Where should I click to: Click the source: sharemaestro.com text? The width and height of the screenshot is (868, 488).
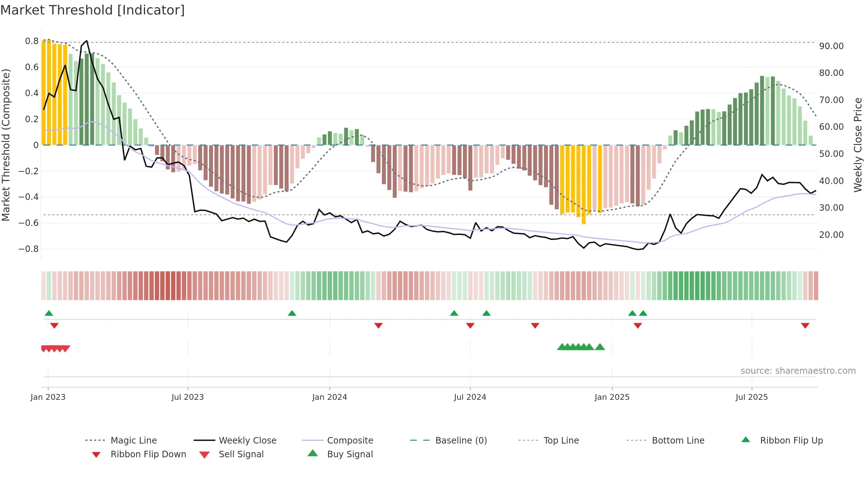[x=798, y=371]
